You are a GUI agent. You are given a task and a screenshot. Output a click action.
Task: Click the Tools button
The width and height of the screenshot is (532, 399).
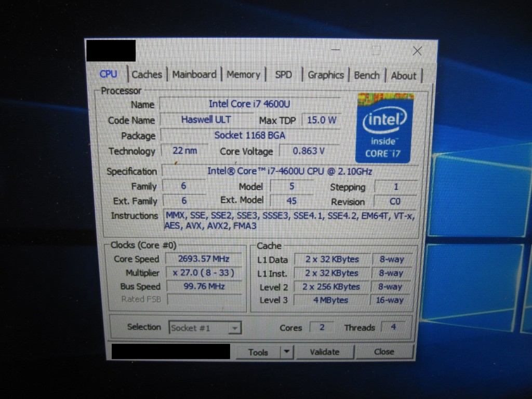[x=258, y=353]
